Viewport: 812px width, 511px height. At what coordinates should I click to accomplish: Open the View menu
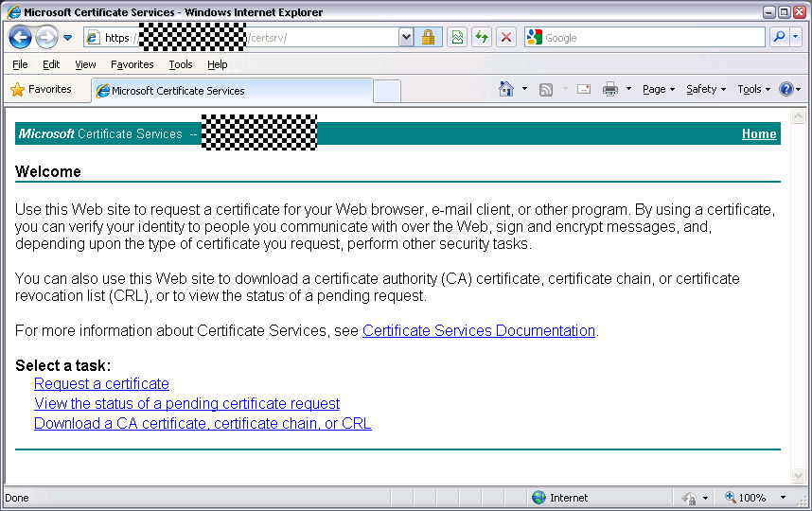[85, 64]
